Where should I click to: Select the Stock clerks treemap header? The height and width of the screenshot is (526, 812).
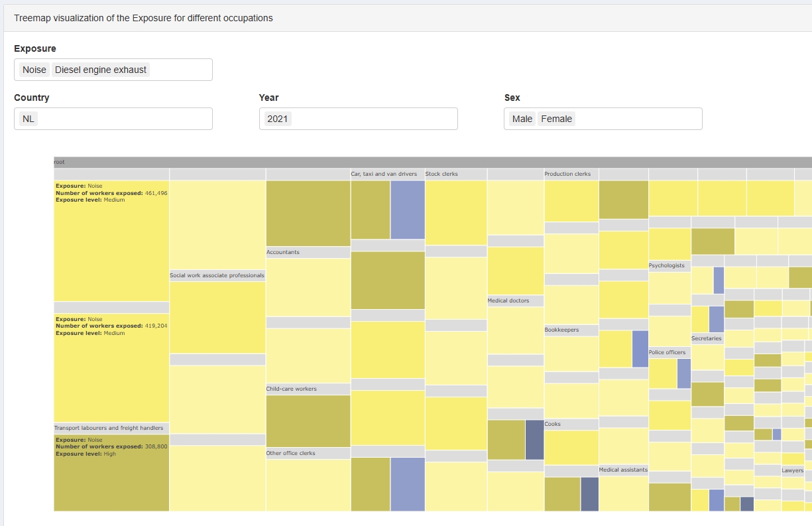(x=455, y=174)
